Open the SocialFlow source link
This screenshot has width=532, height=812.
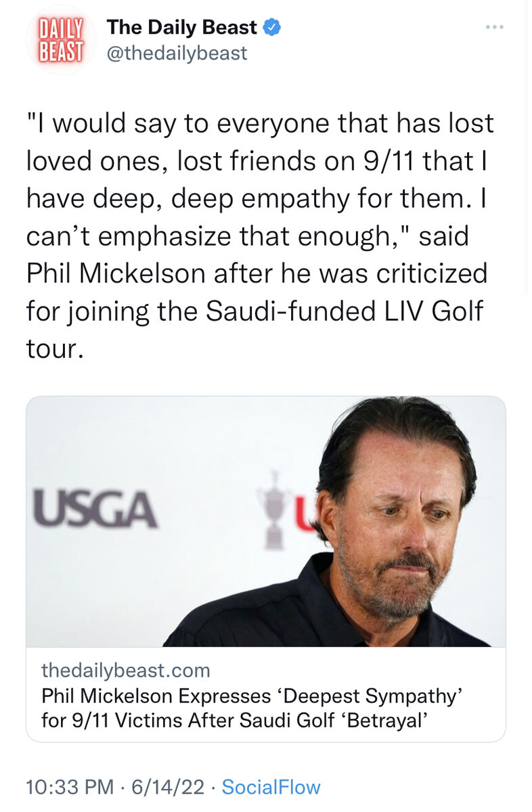[x=271, y=787]
